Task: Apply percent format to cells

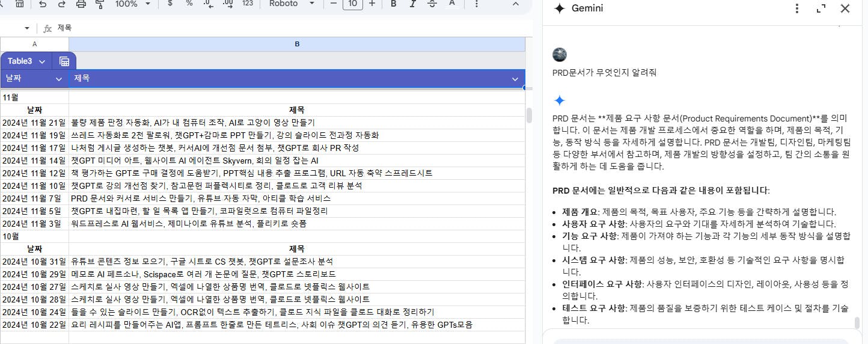Action: click(x=189, y=4)
